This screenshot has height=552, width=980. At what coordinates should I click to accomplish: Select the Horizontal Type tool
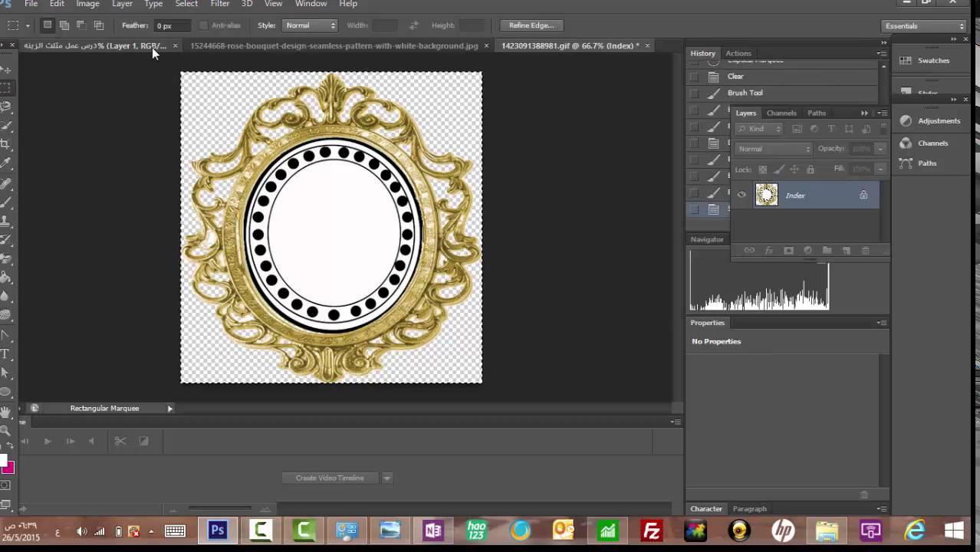point(5,353)
